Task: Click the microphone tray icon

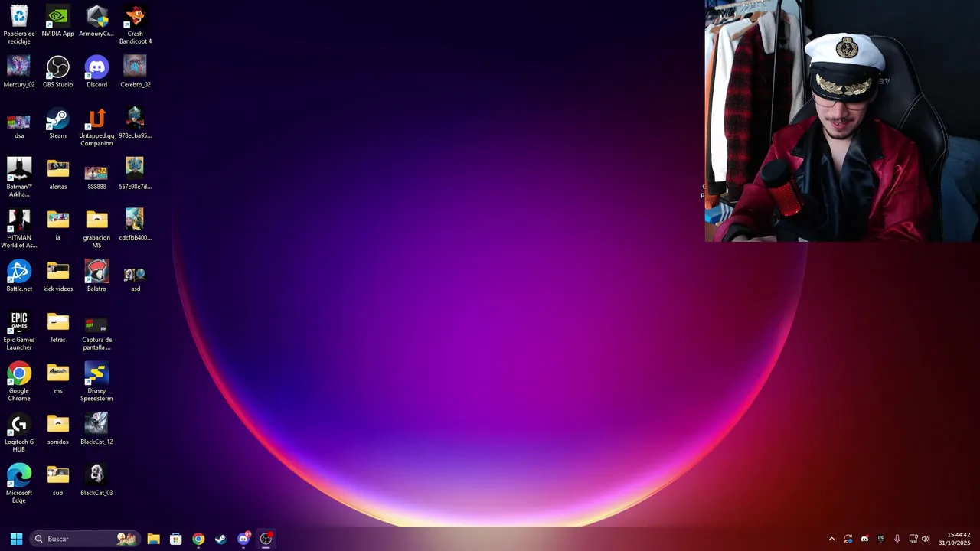Action: click(x=897, y=539)
